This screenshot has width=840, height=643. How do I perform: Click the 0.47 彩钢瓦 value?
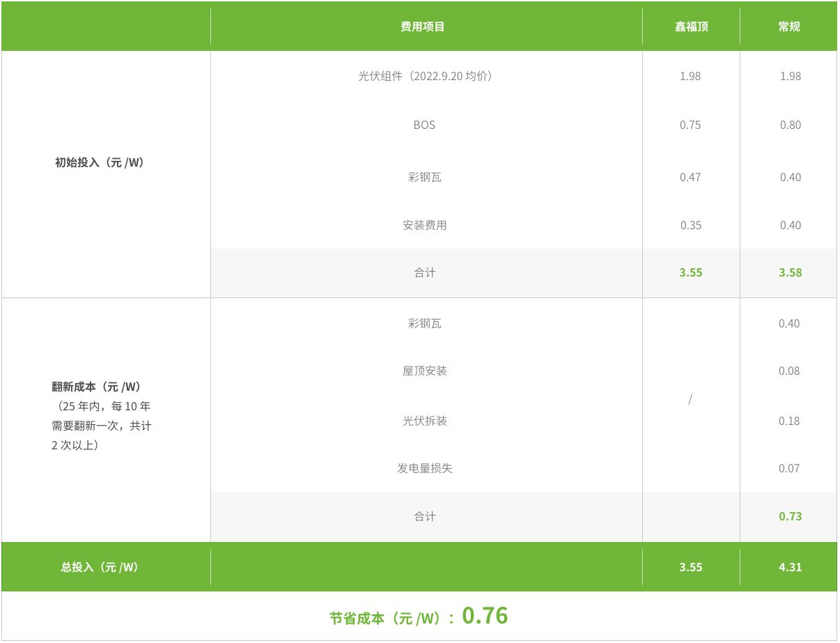click(x=690, y=177)
